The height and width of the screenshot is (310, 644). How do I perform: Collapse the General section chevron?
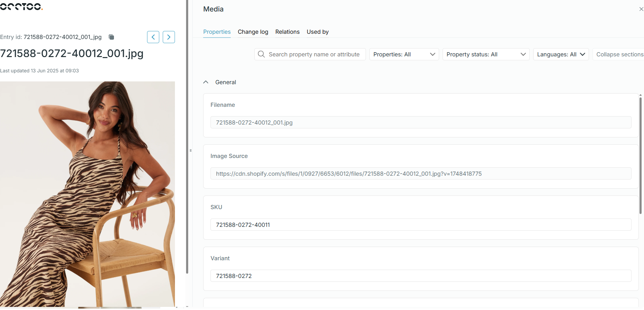(x=206, y=82)
